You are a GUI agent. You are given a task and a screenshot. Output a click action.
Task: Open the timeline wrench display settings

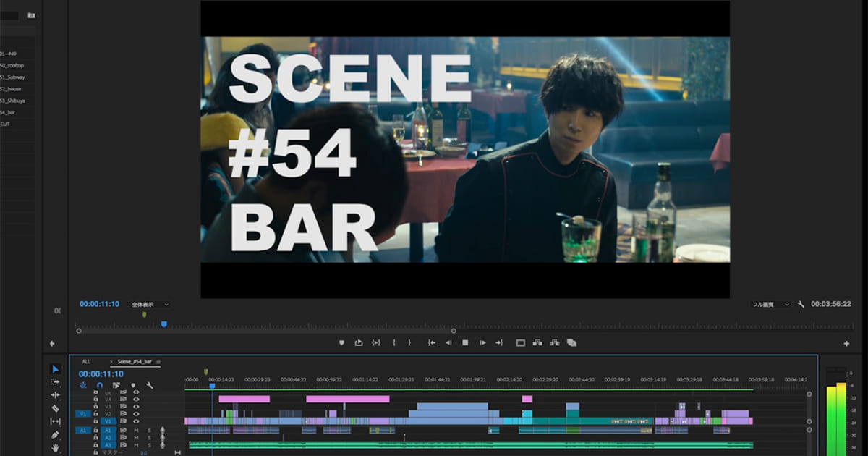(x=149, y=385)
